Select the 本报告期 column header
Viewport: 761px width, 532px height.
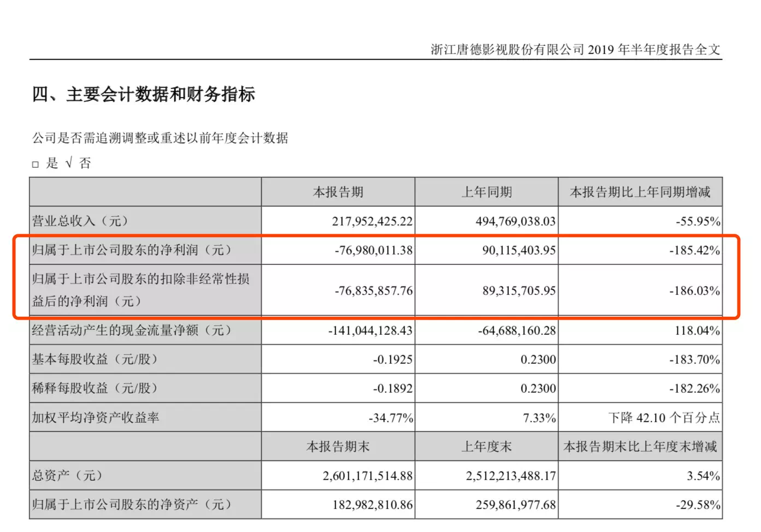click(x=338, y=192)
